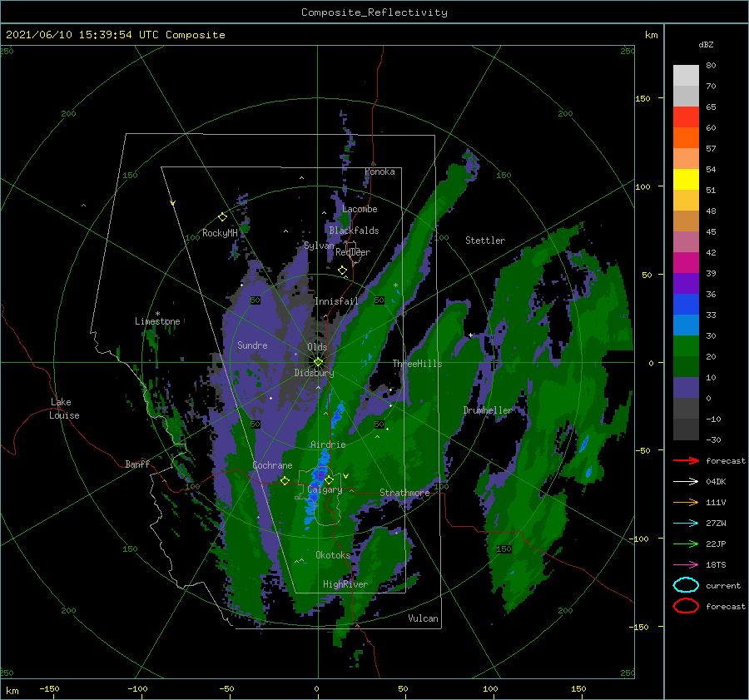Click the Drumheller label
749x700 pixels.
488,410
